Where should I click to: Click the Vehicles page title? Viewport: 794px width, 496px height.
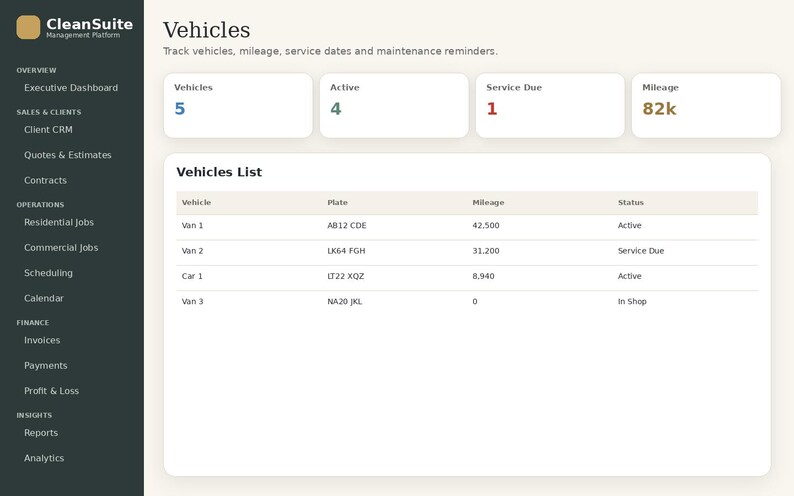[207, 30]
